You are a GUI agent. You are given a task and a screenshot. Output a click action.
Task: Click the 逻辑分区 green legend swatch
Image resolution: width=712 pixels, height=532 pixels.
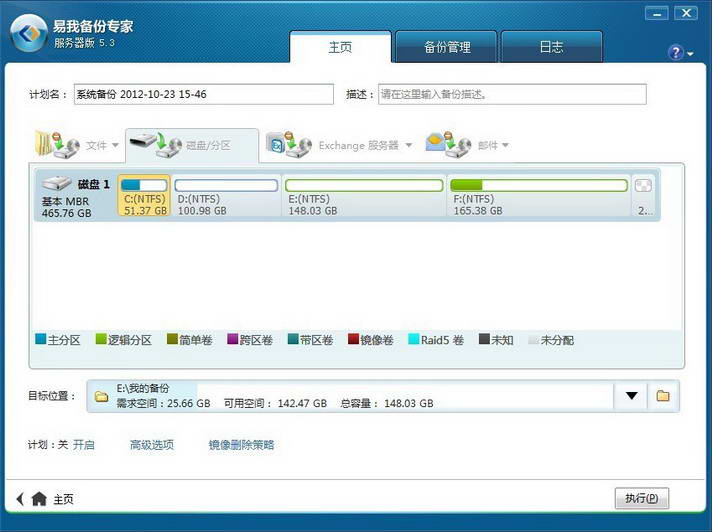coord(101,339)
